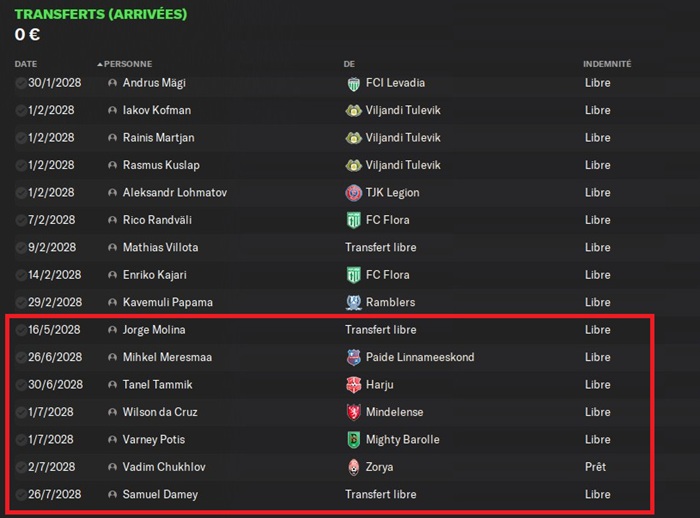The image size is (700, 518).
Task: Sort transfers by the Date column header
Action: tap(26, 64)
